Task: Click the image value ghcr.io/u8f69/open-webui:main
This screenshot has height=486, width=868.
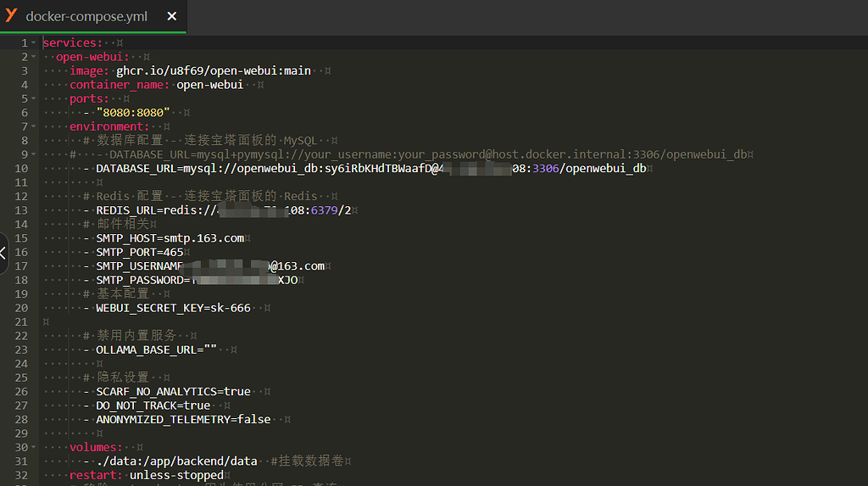Action: click(x=213, y=71)
